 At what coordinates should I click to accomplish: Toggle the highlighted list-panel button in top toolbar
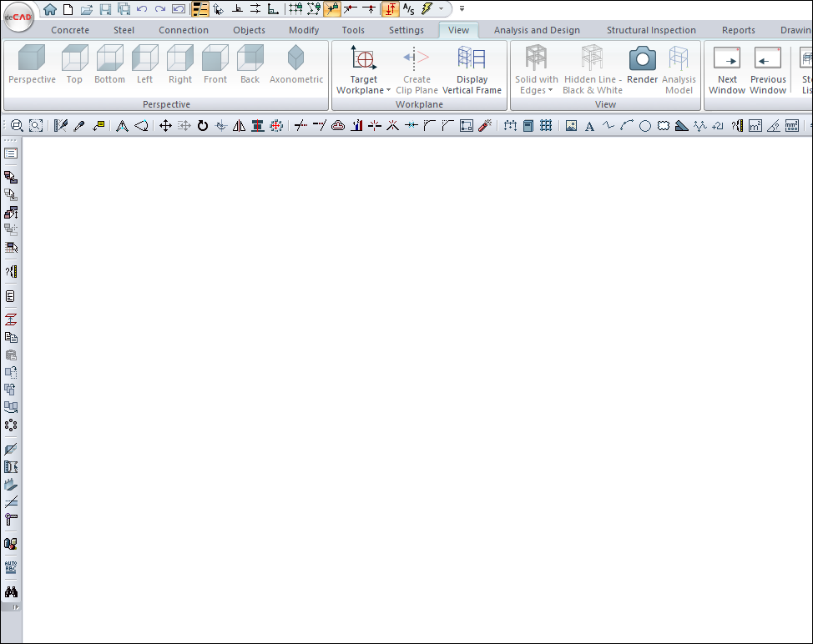click(200, 9)
